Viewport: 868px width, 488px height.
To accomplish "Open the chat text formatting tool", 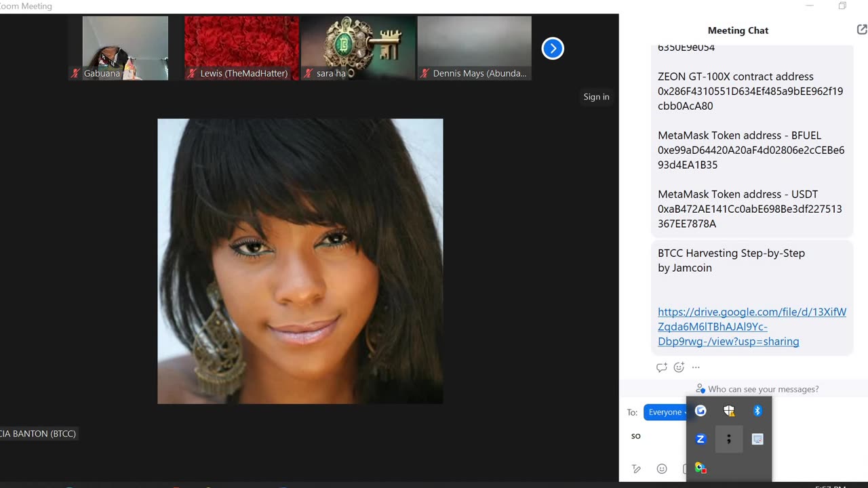I will click(x=636, y=469).
